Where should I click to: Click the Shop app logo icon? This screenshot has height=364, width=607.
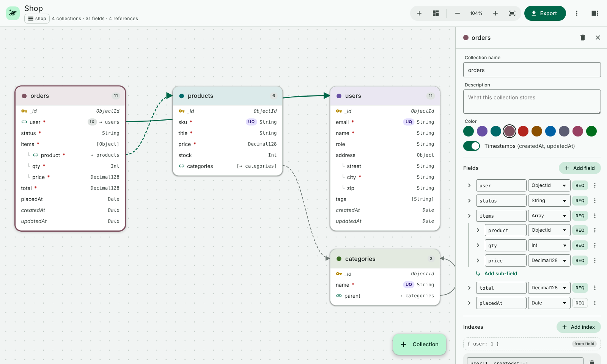click(13, 13)
